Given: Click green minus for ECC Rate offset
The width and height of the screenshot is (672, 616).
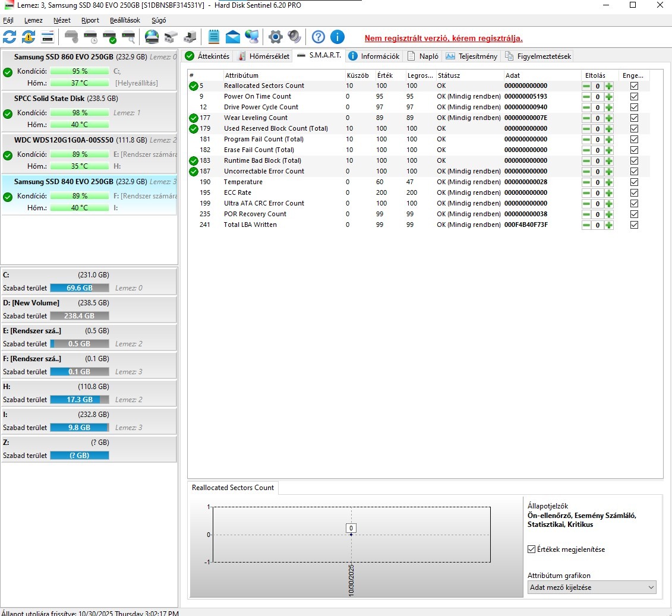Looking at the screenshot, I should (x=586, y=193).
